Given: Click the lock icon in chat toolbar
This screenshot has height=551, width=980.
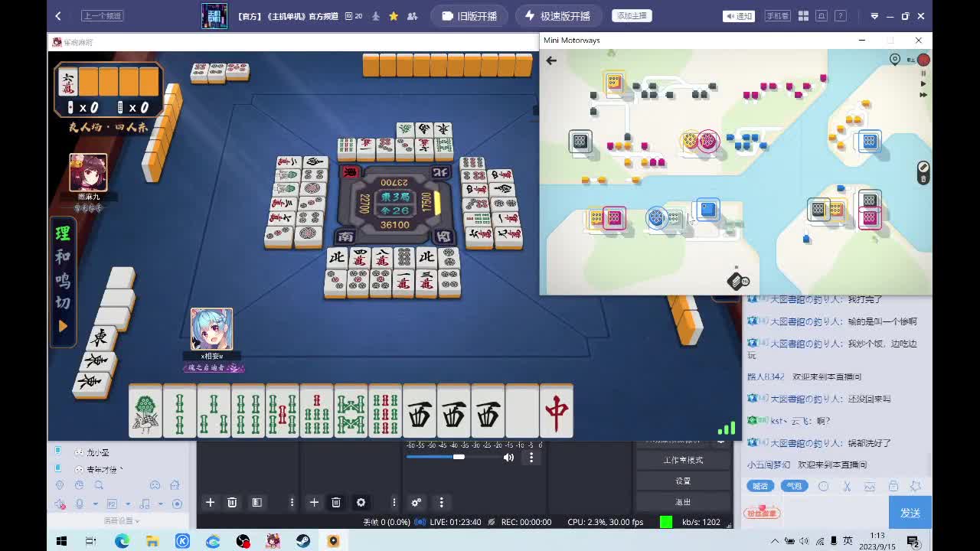Looking at the screenshot, I should coord(893,486).
